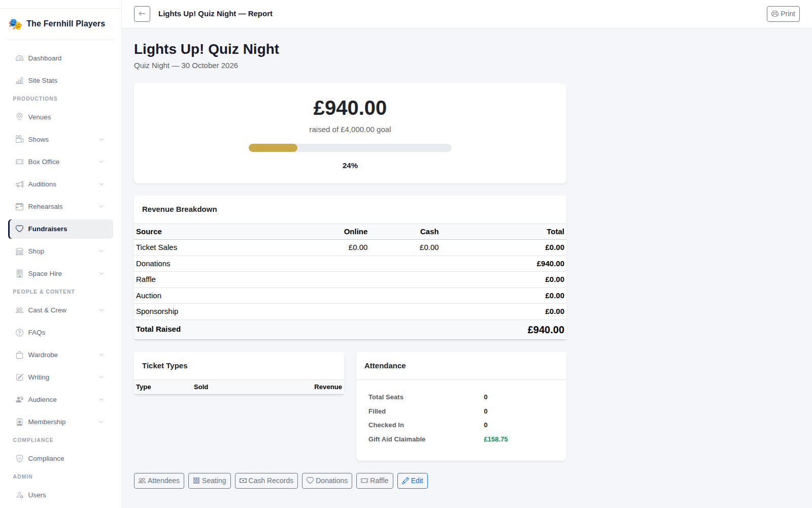Click the Site Stats bar chart icon
The image size is (812, 508).
click(19, 81)
